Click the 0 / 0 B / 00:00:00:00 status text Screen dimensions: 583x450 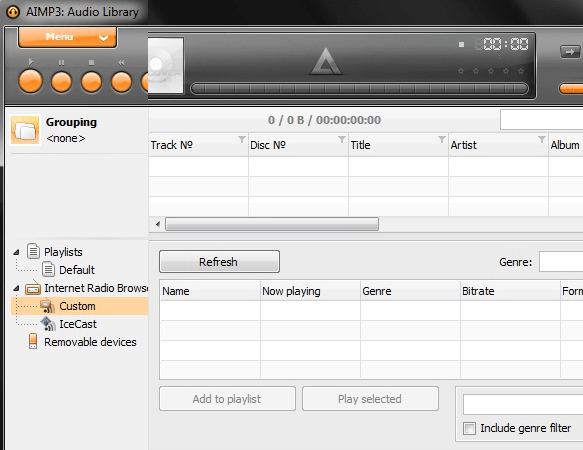324,120
